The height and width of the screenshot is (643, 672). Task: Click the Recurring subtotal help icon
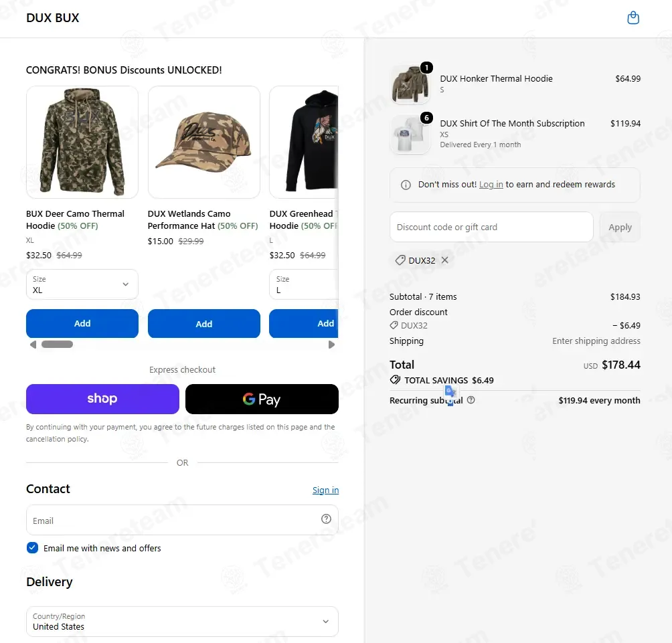[471, 400]
